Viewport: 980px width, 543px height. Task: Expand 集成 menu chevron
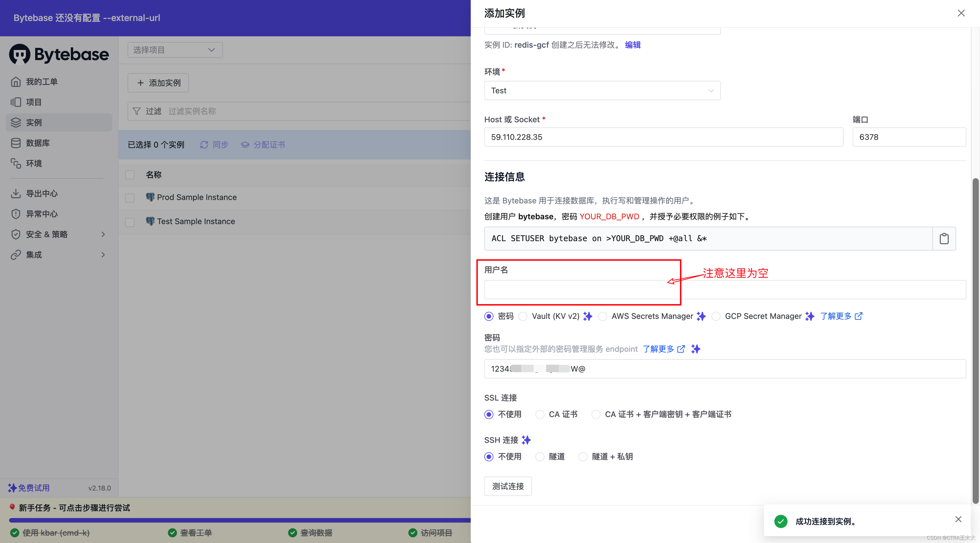103,254
